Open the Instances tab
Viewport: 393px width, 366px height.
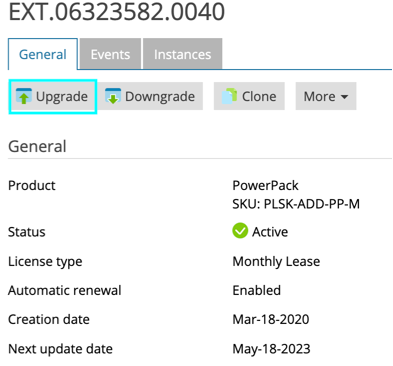click(182, 54)
